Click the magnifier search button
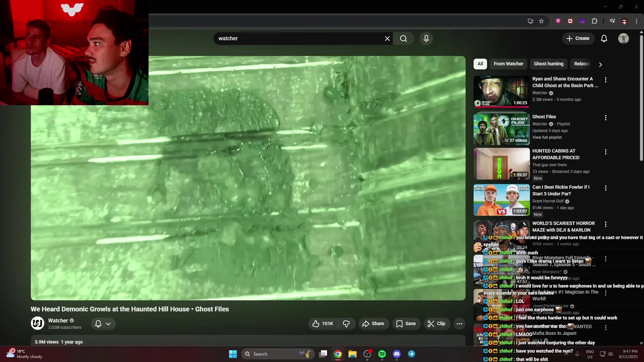644x362 pixels. (404, 38)
